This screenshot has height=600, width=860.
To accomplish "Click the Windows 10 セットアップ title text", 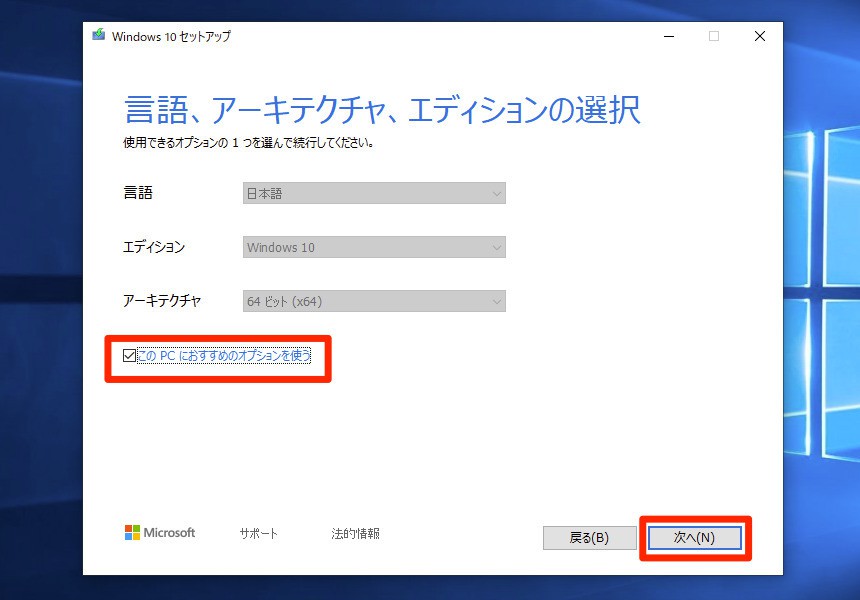I will (171, 36).
